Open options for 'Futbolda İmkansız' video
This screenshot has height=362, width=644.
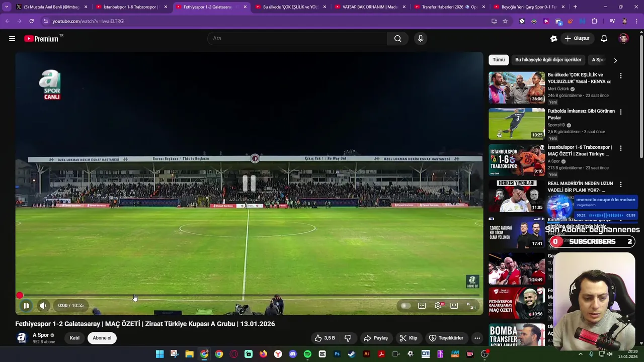pyautogui.click(x=621, y=112)
